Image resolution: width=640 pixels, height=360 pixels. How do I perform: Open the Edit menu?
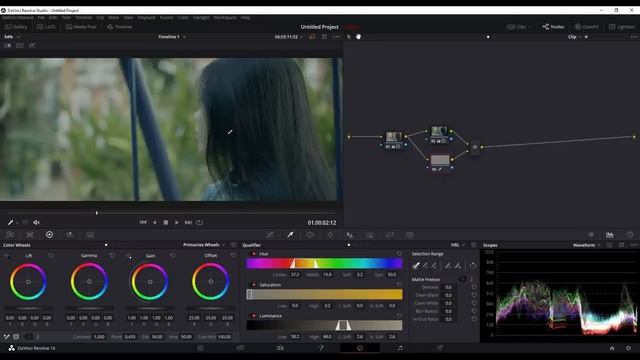pyautogui.click(x=53, y=18)
